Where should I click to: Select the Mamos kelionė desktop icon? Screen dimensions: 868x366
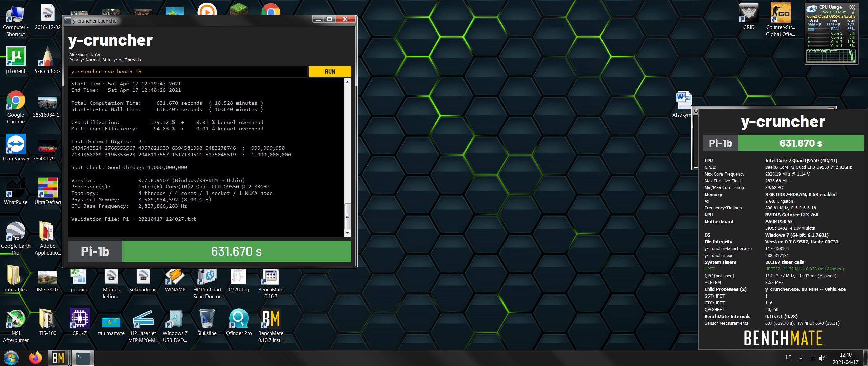click(111, 284)
